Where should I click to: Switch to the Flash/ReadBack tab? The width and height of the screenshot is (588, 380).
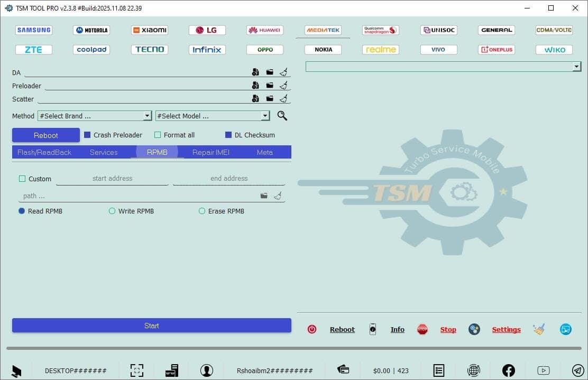[44, 152]
